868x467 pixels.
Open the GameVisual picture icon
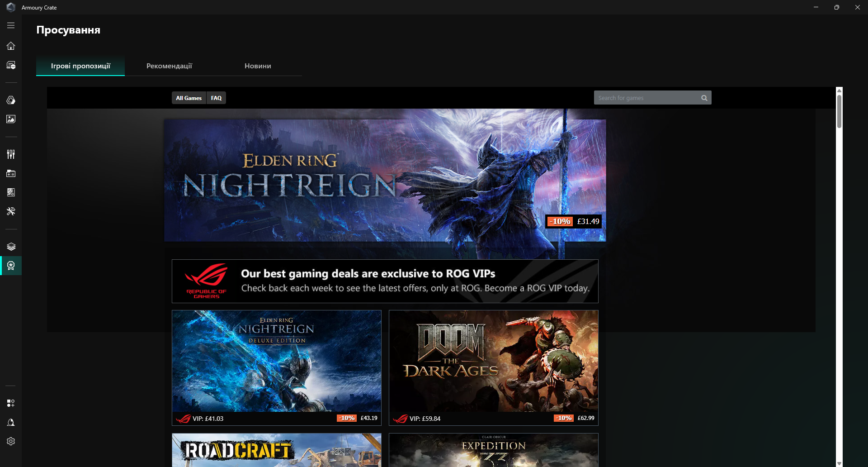[11, 119]
